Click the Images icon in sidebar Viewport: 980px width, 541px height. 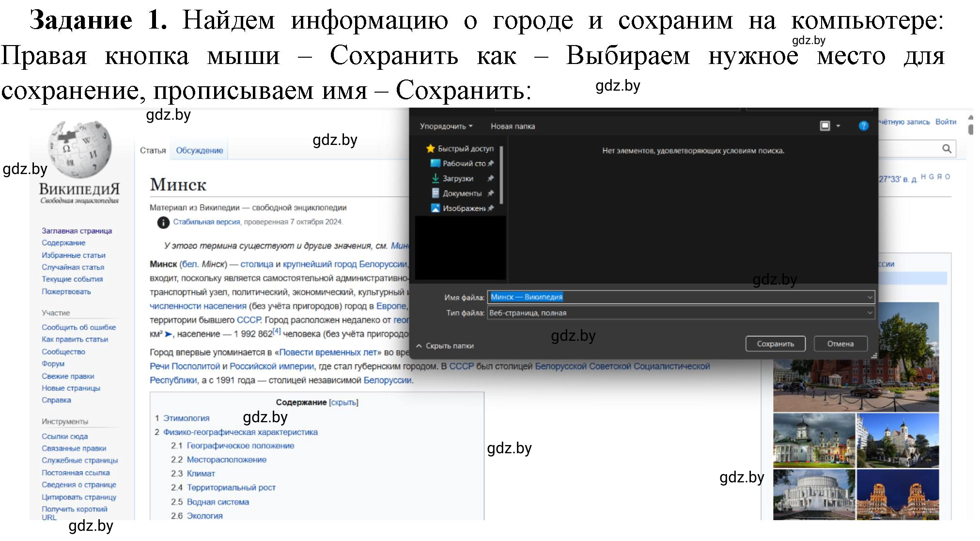tap(436, 208)
